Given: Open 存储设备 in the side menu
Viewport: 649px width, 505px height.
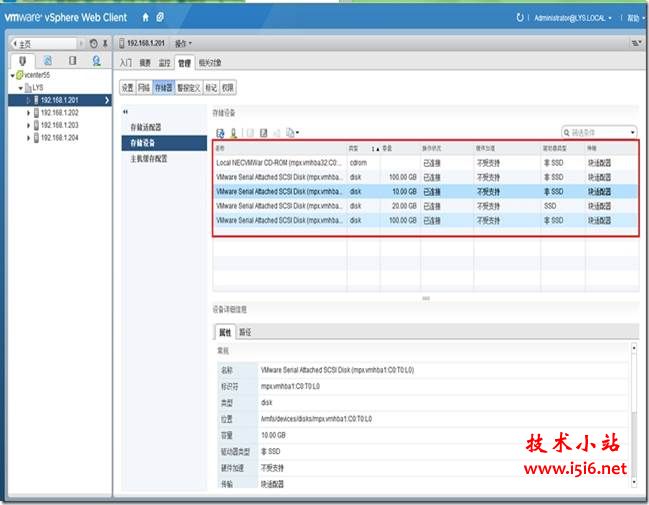Looking at the screenshot, I should [x=164, y=143].
